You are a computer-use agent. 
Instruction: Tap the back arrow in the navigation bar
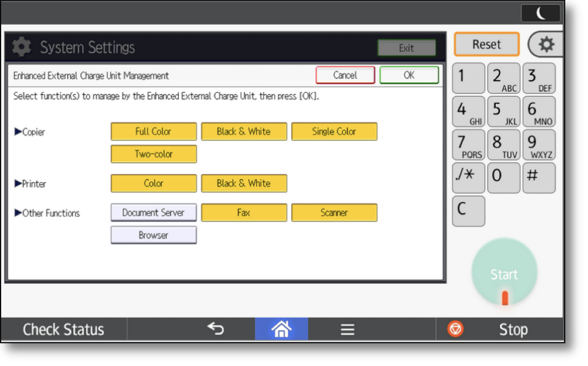pos(215,329)
